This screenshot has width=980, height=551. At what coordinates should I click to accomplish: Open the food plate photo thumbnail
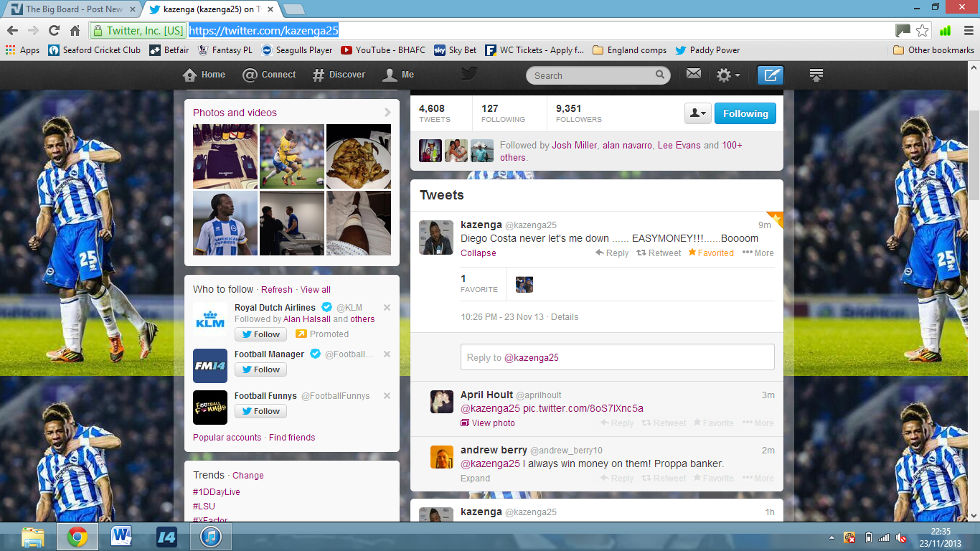[x=359, y=156]
